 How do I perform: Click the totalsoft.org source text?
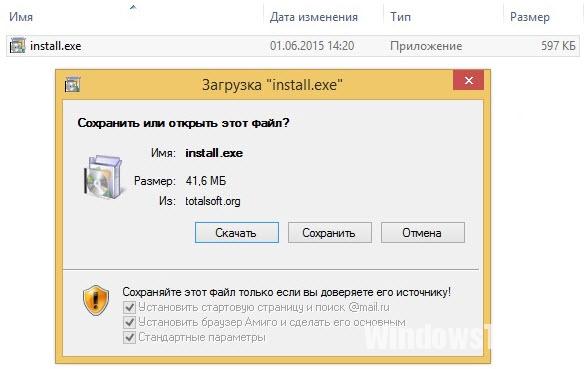pyautogui.click(x=213, y=201)
